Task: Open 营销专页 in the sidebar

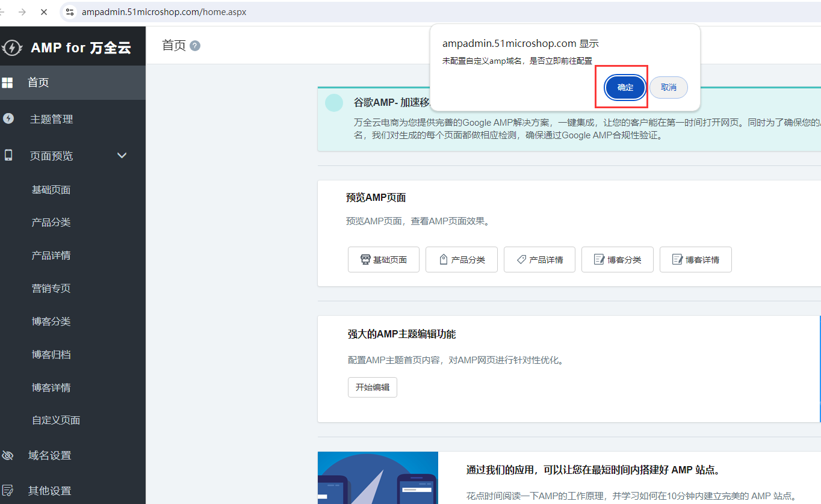Action: (51, 288)
